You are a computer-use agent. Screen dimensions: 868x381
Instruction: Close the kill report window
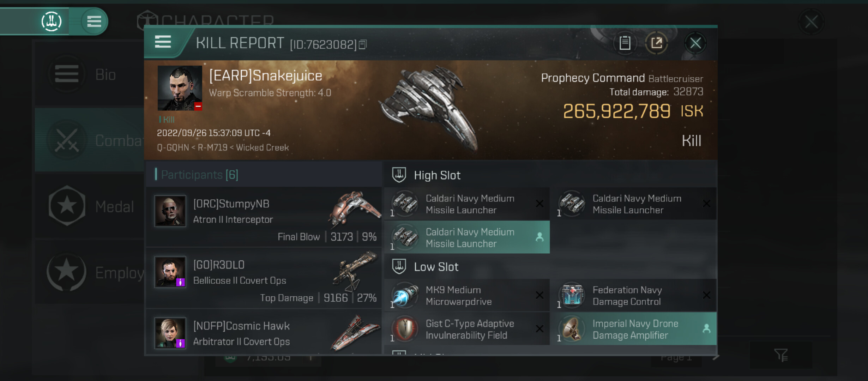tap(695, 43)
